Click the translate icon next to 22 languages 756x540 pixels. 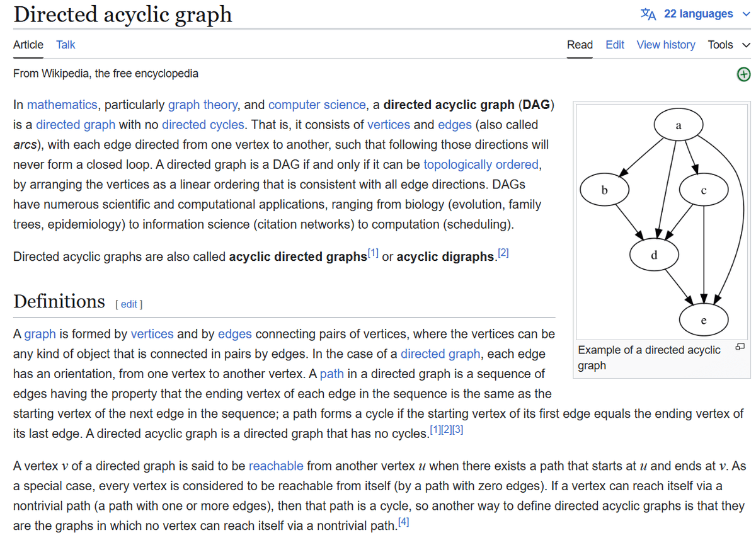(x=648, y=14)
